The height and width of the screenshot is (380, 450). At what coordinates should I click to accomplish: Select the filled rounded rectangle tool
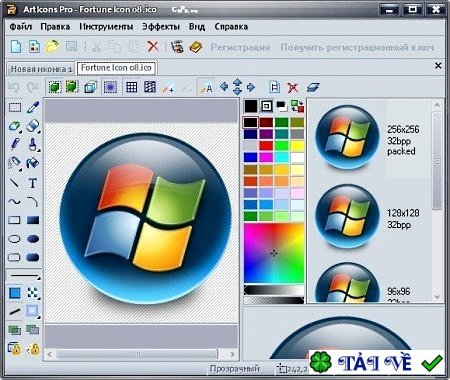(x=33, y=257)
